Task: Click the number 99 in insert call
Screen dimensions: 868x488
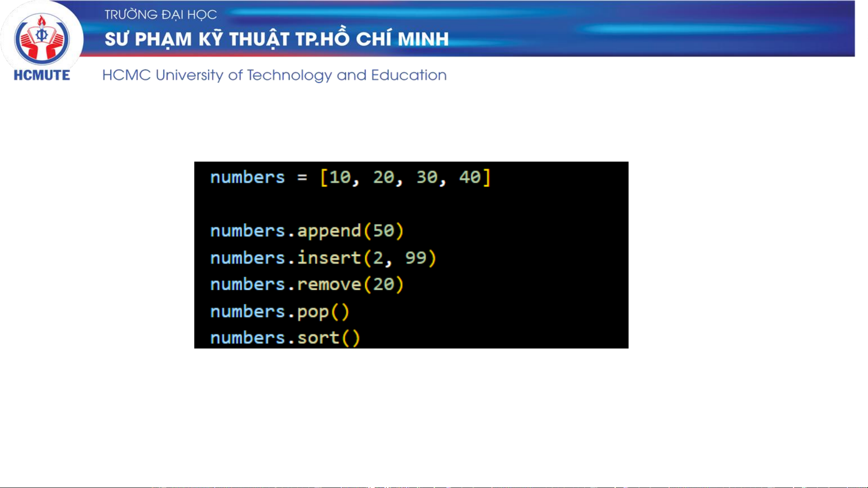Action: point(415,258)
